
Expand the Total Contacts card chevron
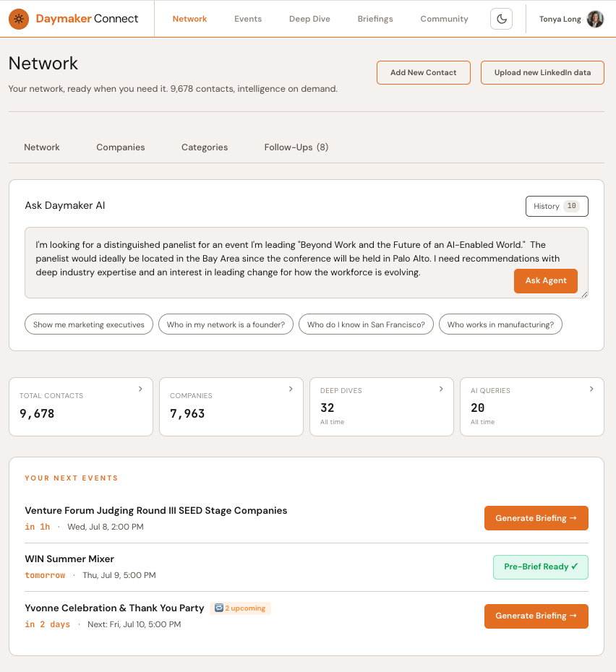tap(140, 389)
